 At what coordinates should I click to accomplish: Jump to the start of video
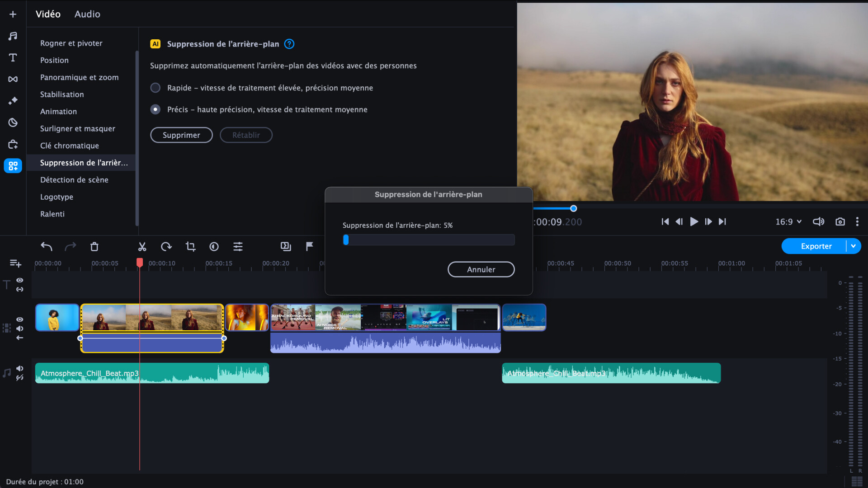click(x=665, y=221)
